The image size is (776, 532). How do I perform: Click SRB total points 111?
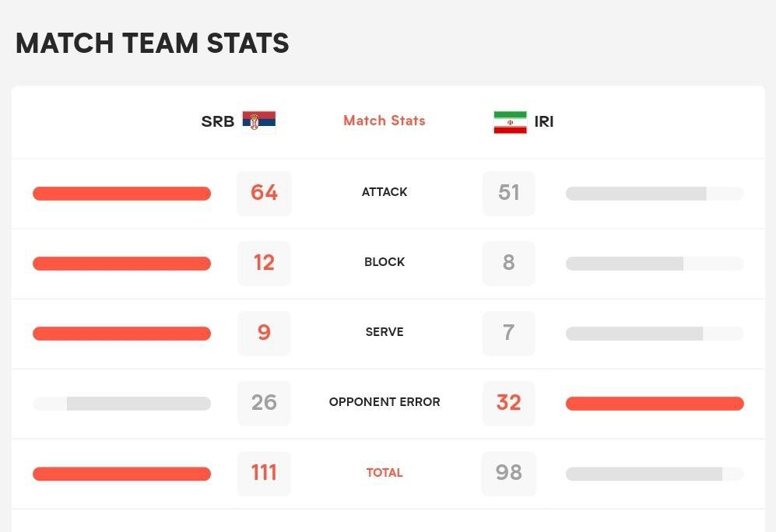click(x=264, y=473)
